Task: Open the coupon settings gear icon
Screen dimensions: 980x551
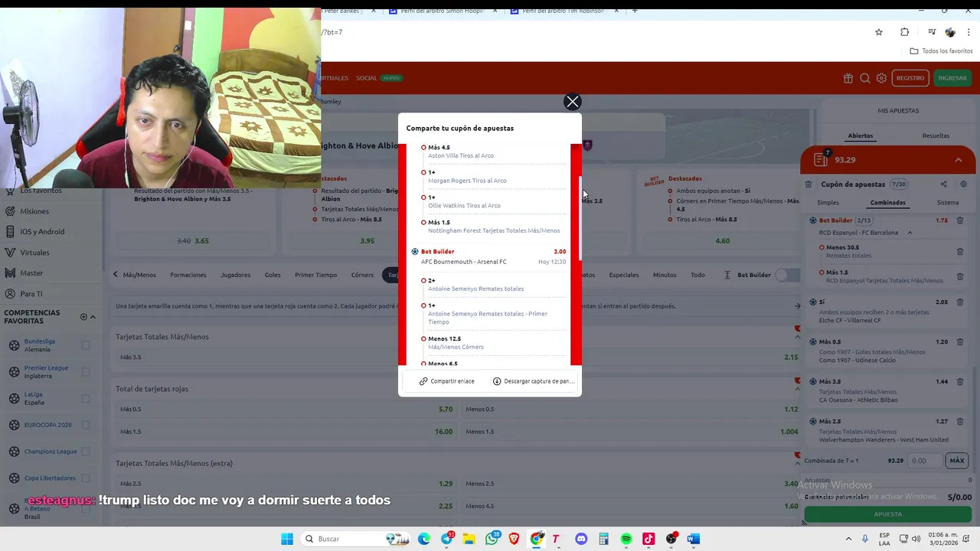Action: coord(963,184)
